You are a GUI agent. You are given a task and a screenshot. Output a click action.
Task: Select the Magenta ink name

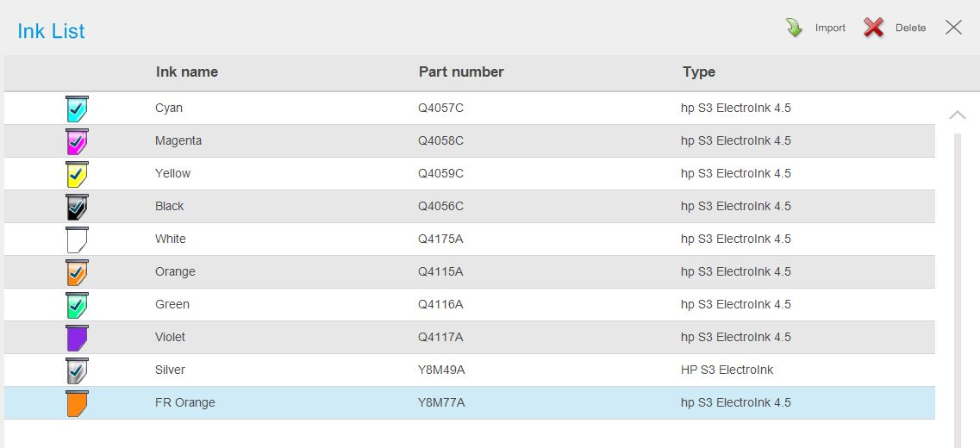point(178,140)
